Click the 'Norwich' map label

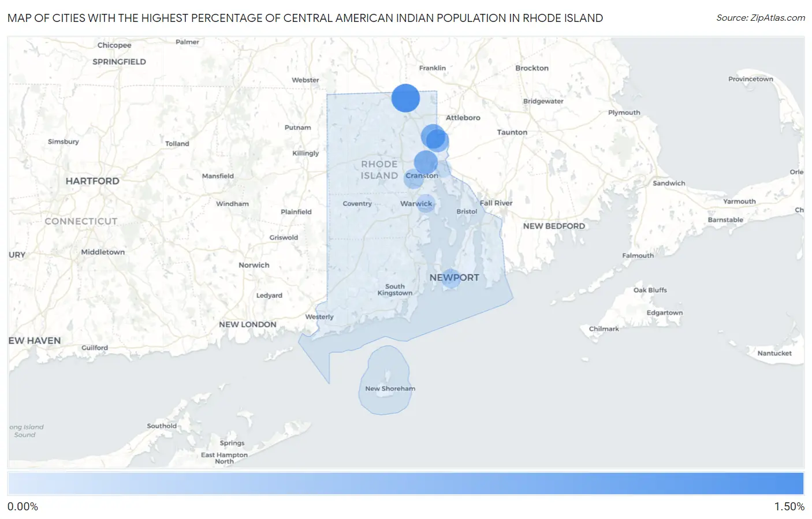254,265
